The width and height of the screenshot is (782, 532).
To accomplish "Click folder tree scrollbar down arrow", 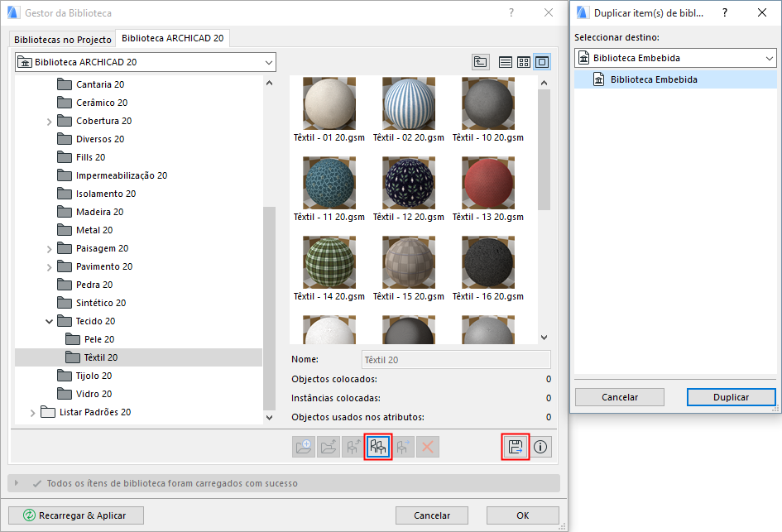I will 269,417.
